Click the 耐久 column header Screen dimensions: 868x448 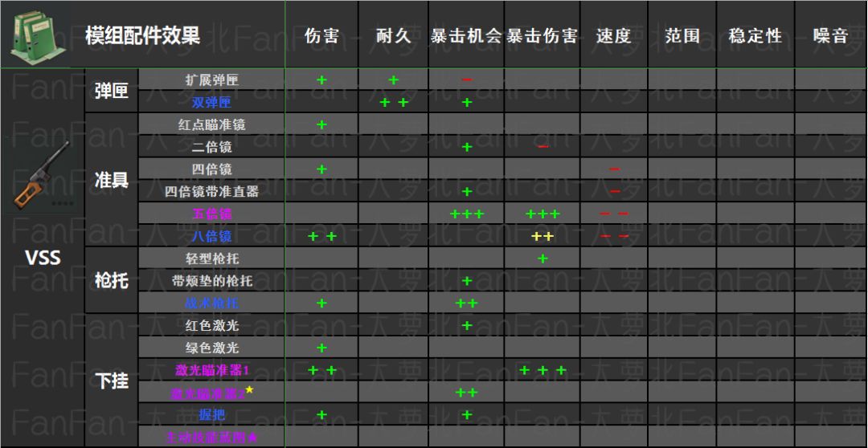point(393,36)
